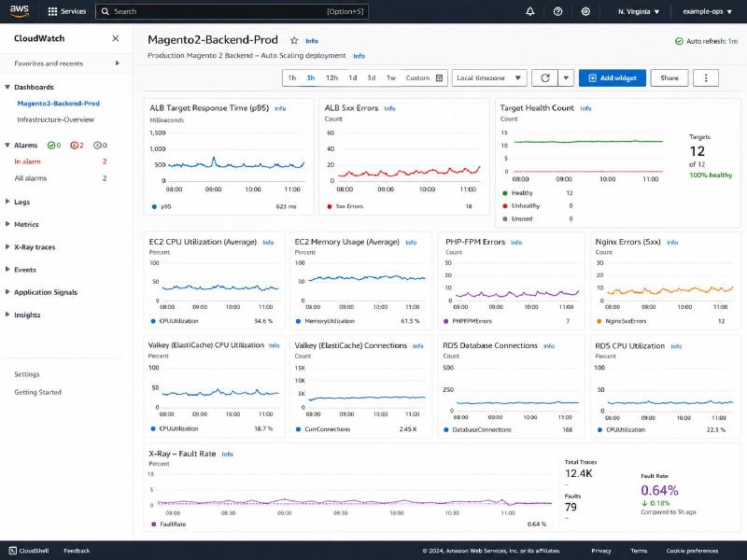
Task: Select the 1d time range
Action: coord(353,77)
